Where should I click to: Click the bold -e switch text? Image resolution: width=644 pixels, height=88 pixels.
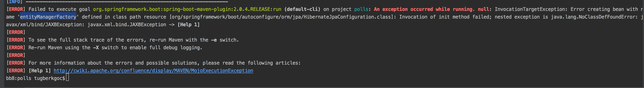[214, 40]
